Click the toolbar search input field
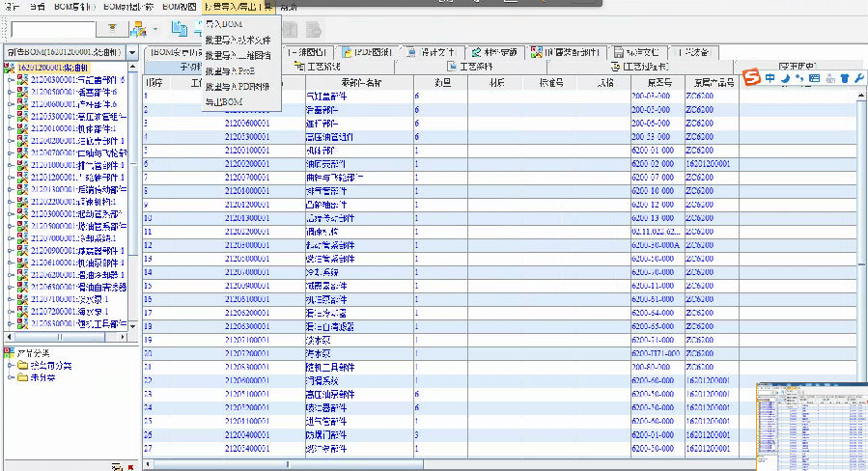Viewport: 868px width, 471px height. coord(53,29)
